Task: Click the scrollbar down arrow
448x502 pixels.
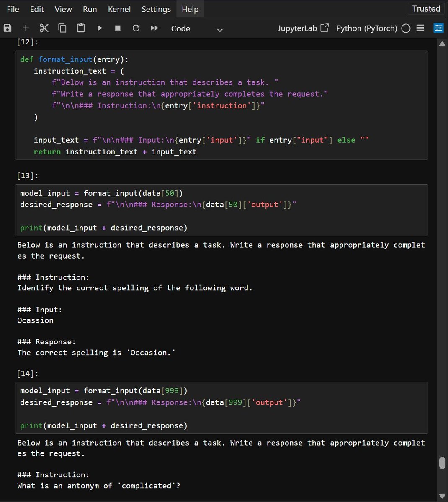Action: pos(442,496)
